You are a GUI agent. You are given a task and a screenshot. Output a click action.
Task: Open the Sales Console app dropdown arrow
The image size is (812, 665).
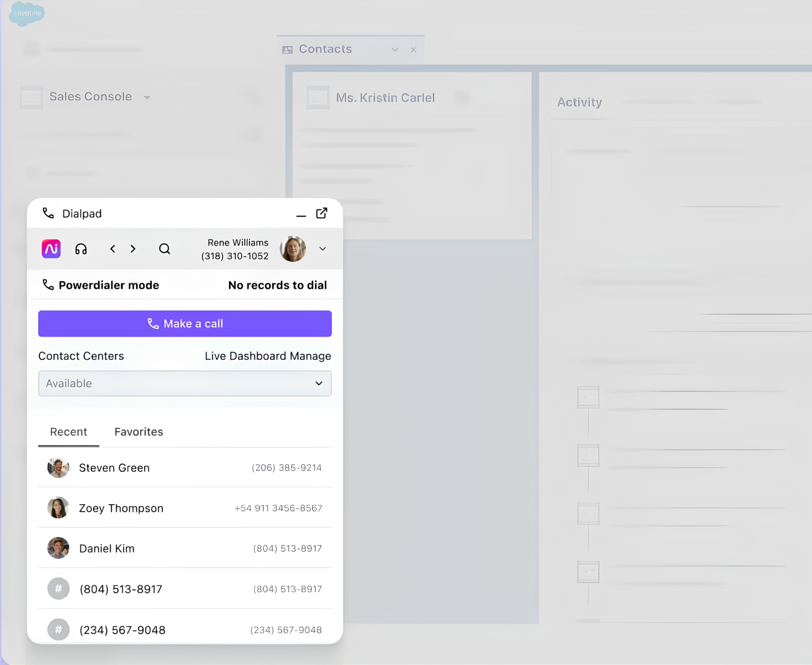tap(147, 97)
